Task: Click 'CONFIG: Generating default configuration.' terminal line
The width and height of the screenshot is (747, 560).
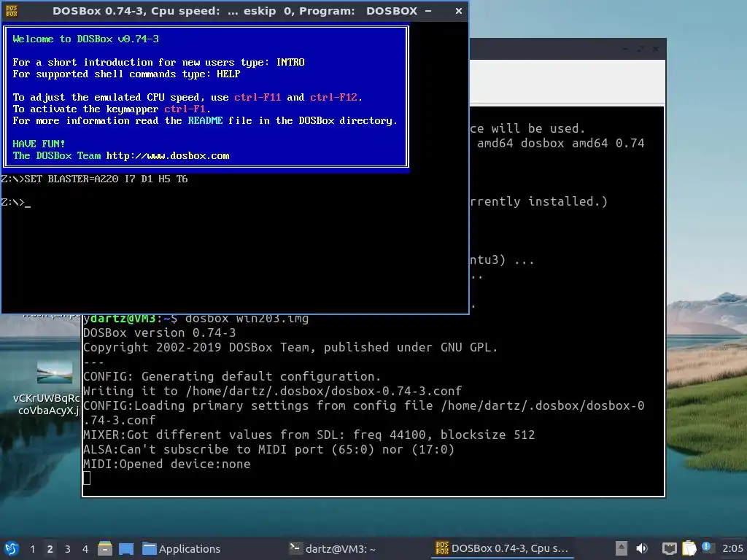Action: pos(232,376)
